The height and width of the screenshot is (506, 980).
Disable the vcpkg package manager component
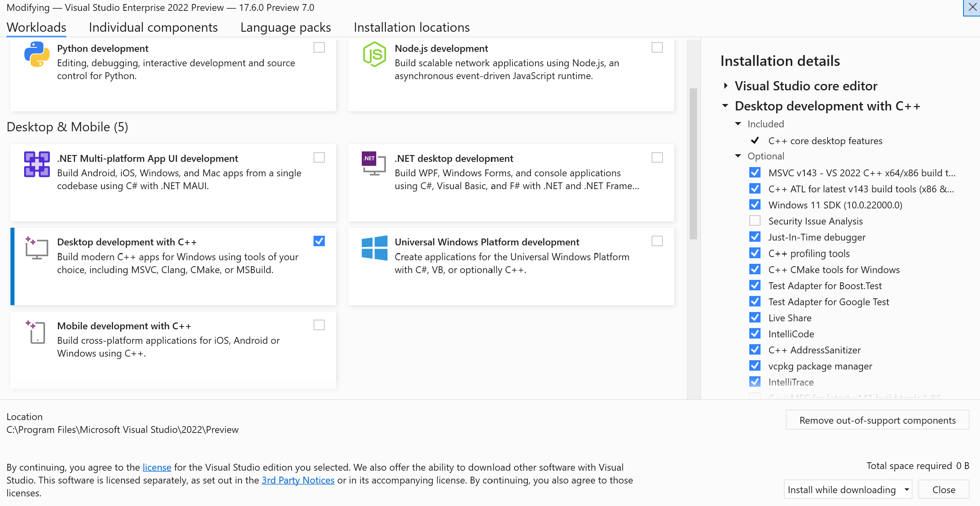(x=754, y=365)
